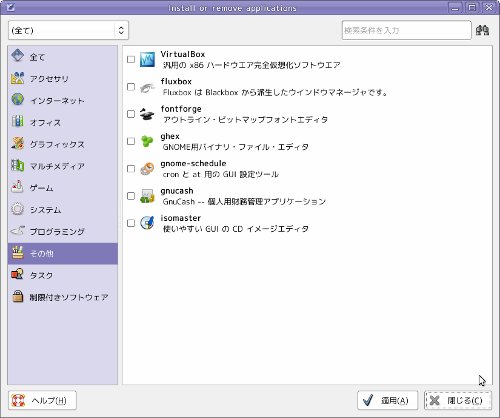Select the マルチメディア category label
Image resolution: width=500 pixels, height=418 pixels.
coord(57,166)
